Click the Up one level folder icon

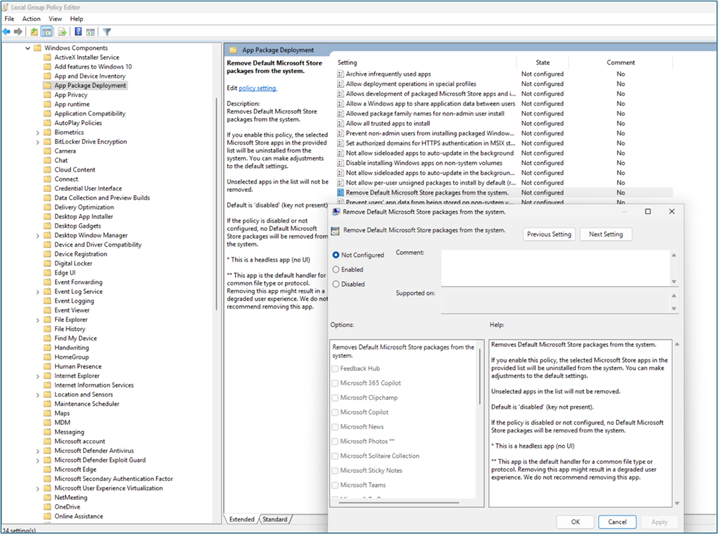tap(34, 32)
